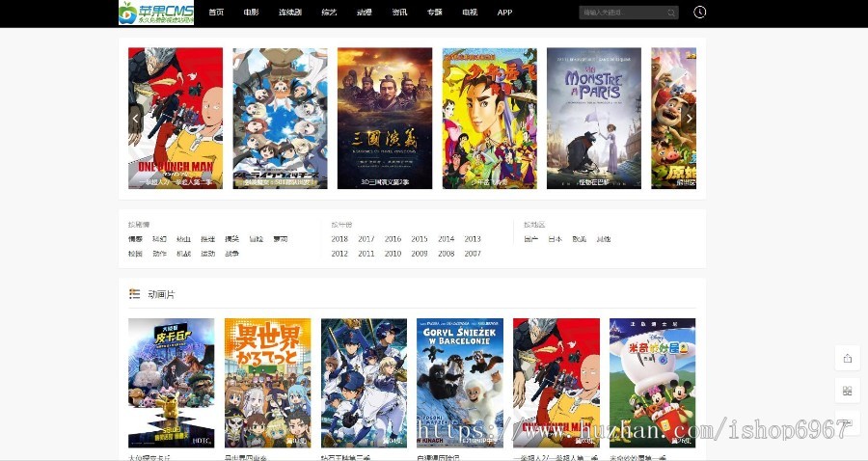This screenshot has width=868, height=461.
Task: Filter by year 2014
Action: (447, 239)
